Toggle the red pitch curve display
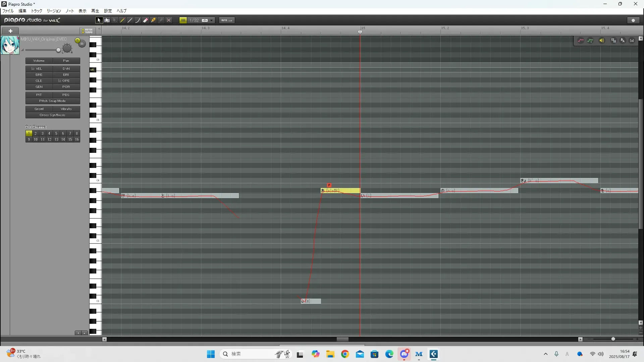 [x=581, y=41]
